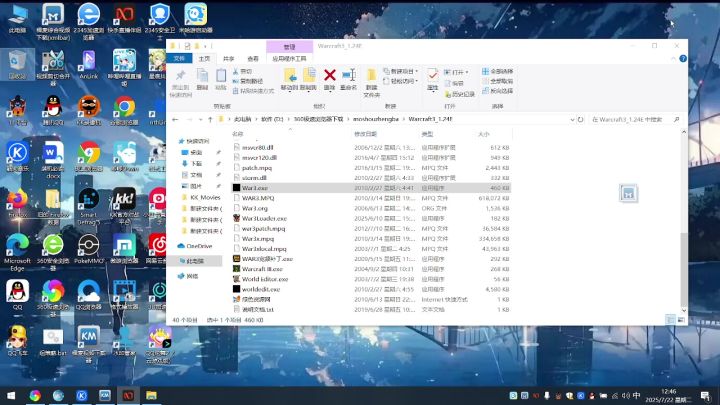720x405 pixels.
Task: Click the Refresh button beside address bar
Action: pyautogui.click(x=580, y=119)
